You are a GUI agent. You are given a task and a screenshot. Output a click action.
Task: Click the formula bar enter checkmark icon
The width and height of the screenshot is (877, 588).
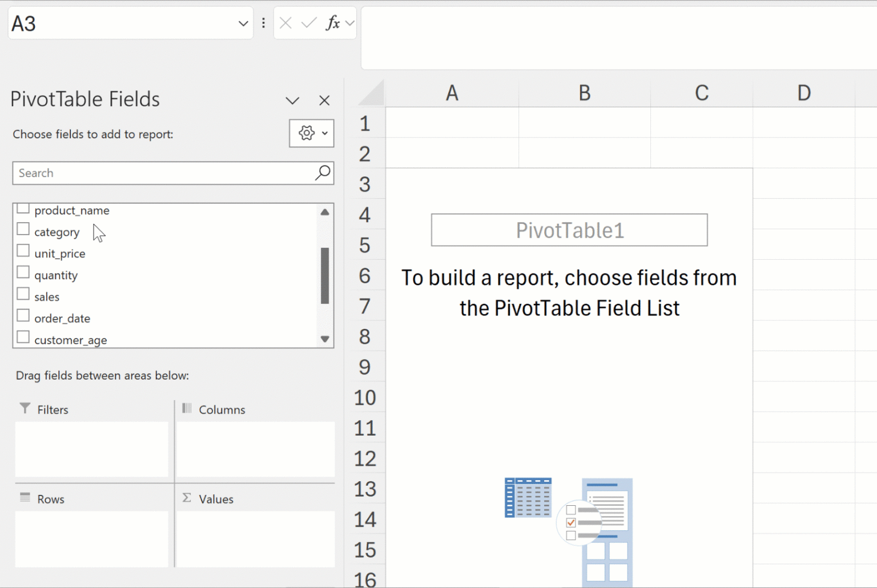point(309,23)
